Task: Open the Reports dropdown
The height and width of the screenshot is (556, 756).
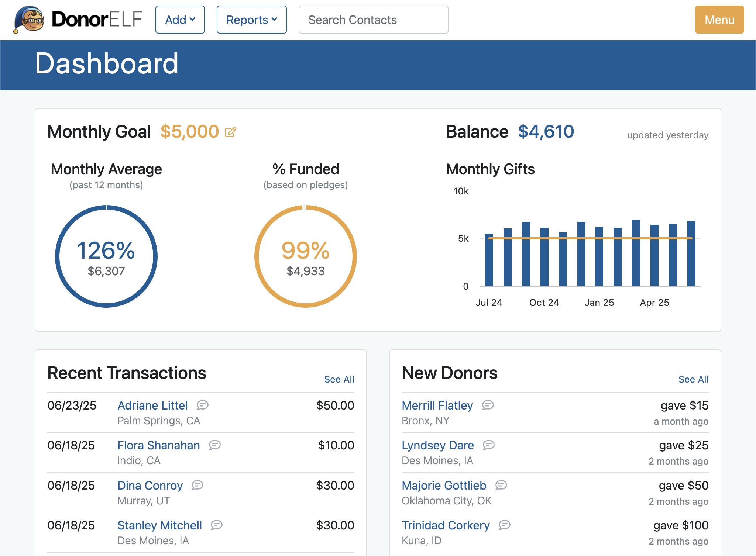Action: coord(251,20)
